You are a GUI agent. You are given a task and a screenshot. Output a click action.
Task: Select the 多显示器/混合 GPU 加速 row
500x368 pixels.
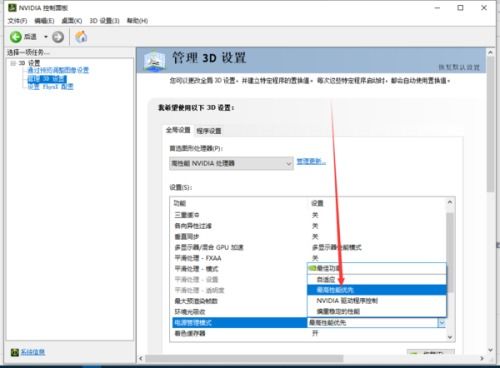pyautogui.click(x=308, y=247)
